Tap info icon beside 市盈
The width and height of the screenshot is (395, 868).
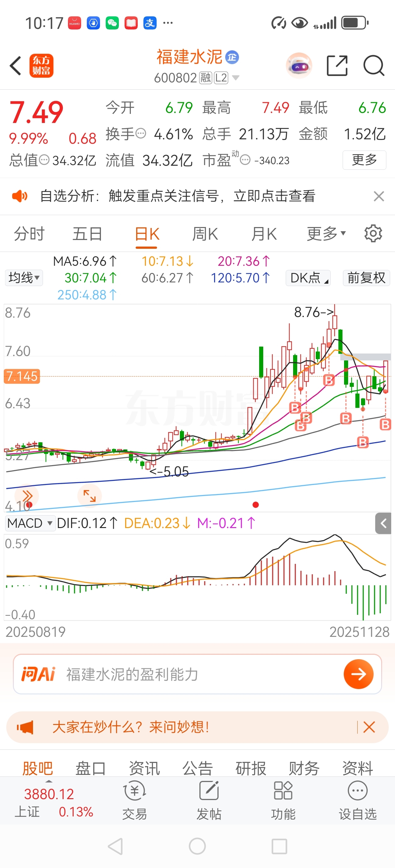tap(245, 160)
